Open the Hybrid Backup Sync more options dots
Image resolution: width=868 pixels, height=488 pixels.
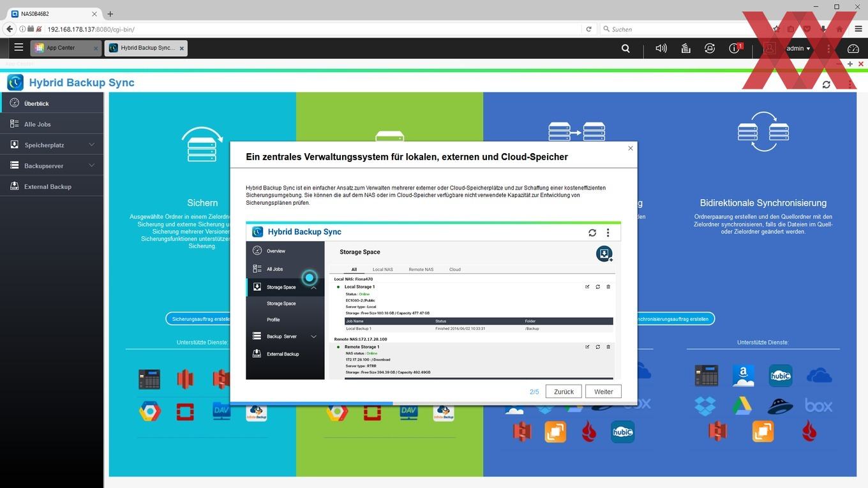point(850,84)
